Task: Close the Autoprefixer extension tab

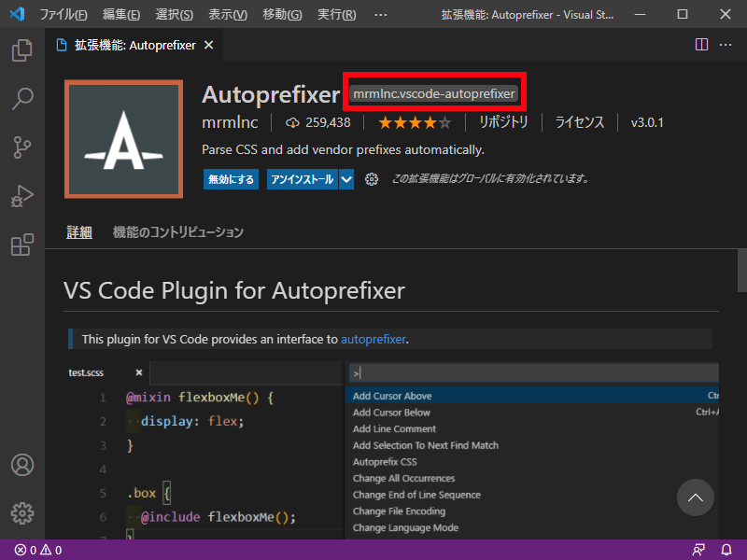Action: pyautogui.click(x=206, y=45)
